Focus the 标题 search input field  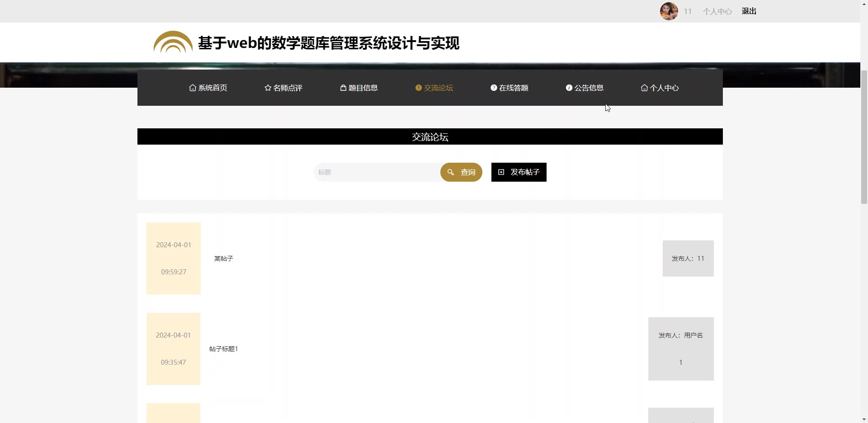pos(377,172)
